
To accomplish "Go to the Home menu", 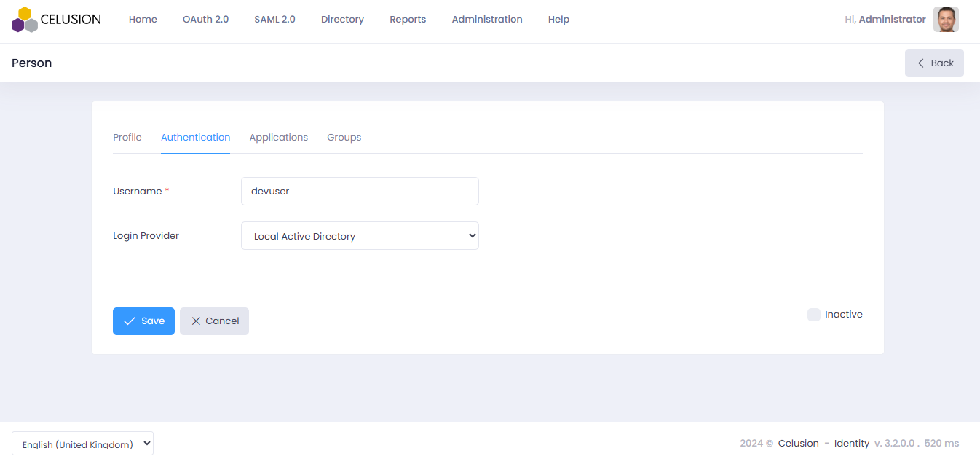I will click(143, 20).
